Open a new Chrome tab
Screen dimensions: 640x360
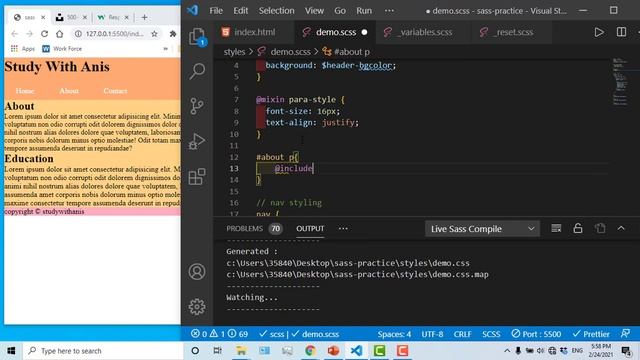pos(144,17)
